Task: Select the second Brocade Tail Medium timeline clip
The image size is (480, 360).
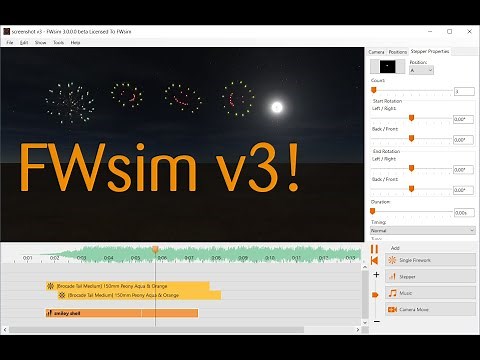Action: pos(139,295)
